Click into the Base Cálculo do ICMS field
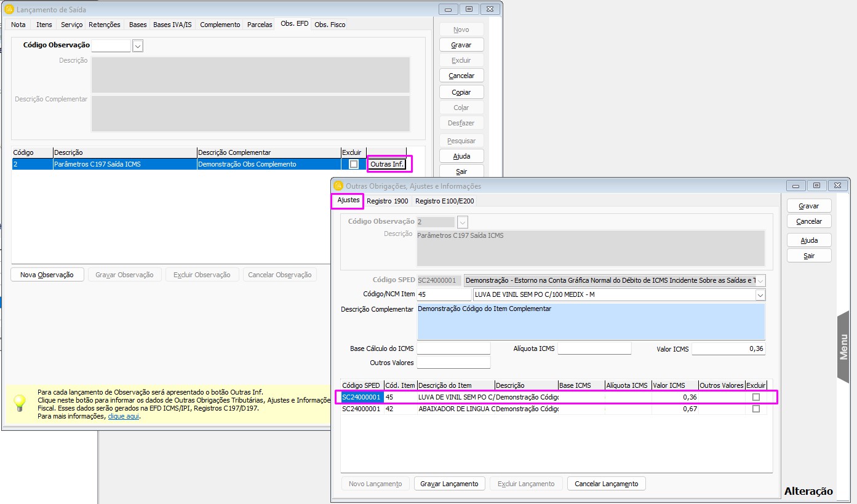 [x=453, y=348]
